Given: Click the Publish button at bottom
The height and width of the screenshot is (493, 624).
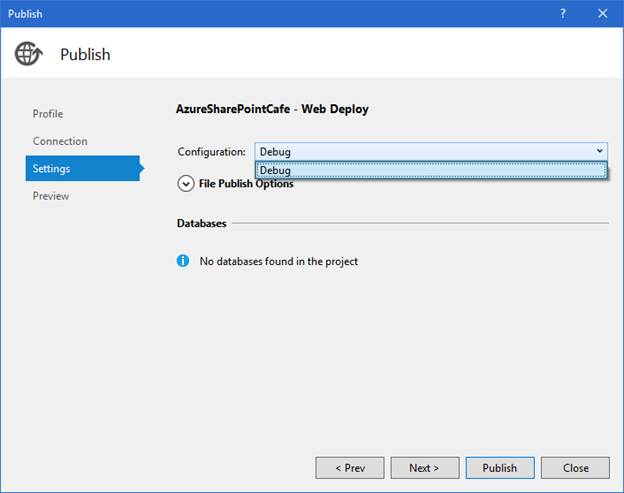Looking at the screenshot, I should [500, 468].
